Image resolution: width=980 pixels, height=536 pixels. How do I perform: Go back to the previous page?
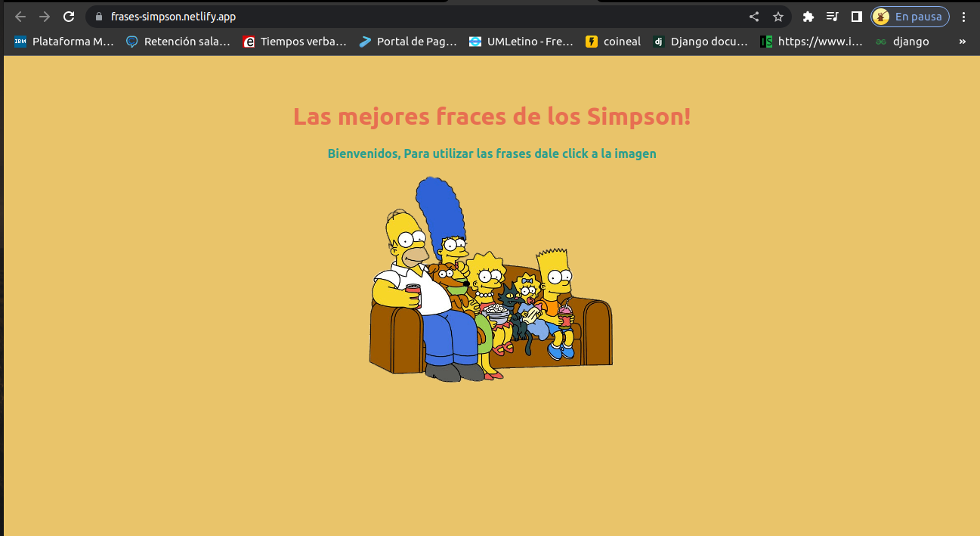[x=20, y=17]
